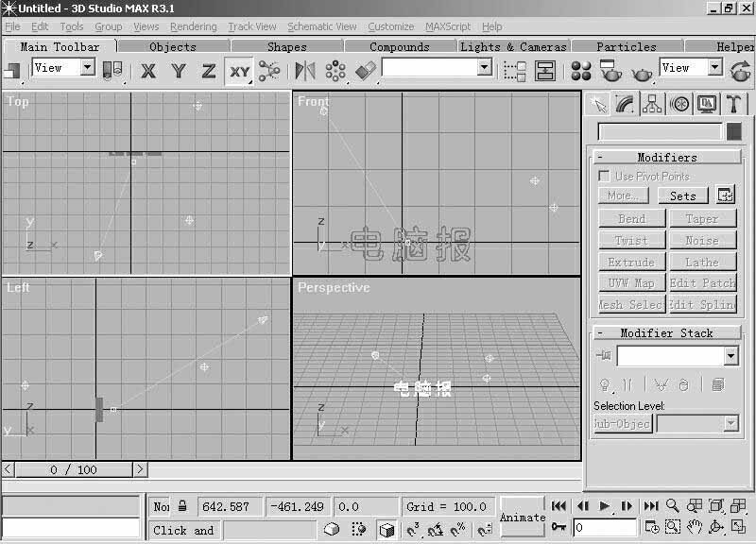Click the Restrict to X axis icon
The width and height of the screenshot is (756, 544).
pyautogui.click(x=148, y=71)
